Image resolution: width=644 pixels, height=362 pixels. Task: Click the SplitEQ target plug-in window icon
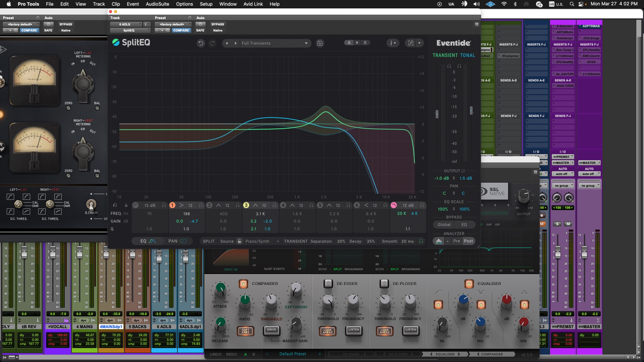click(477, 24)
